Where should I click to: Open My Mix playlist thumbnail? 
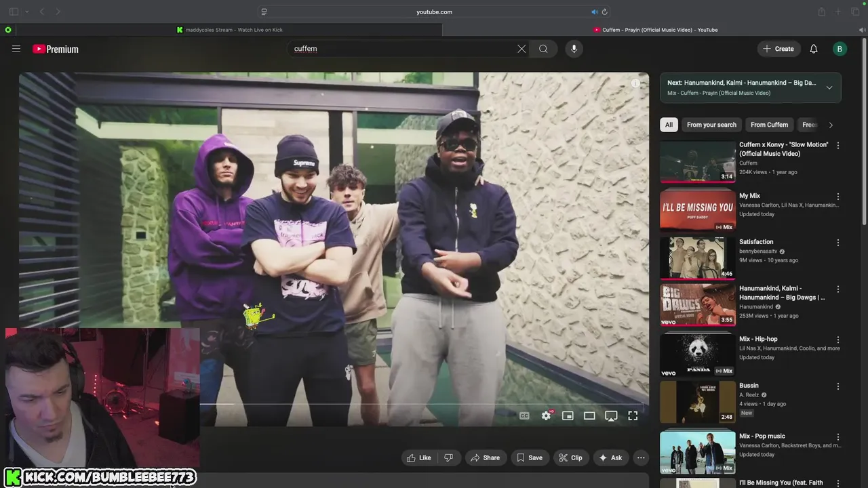coord(698,211)
